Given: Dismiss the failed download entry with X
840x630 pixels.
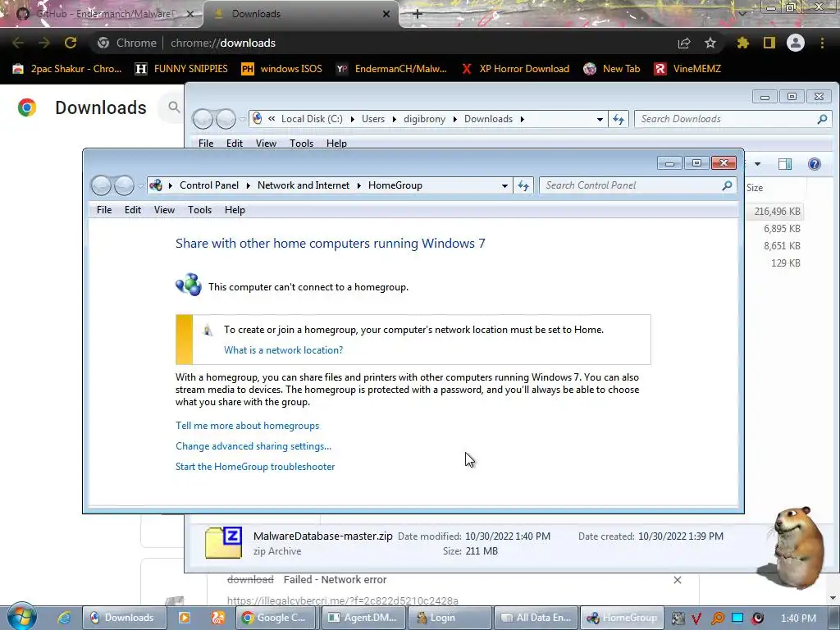Looking at the screenshot, I should tap(677, 580).
